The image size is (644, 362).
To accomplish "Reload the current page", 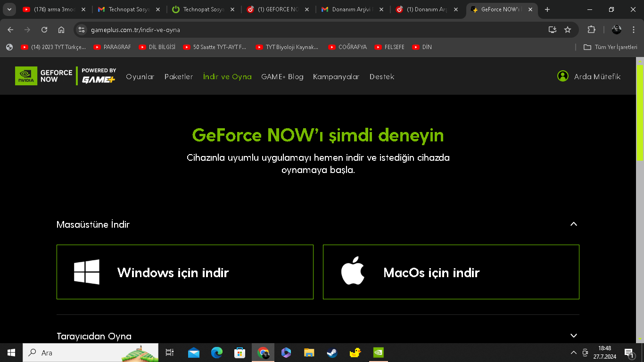I will [44, 30].
